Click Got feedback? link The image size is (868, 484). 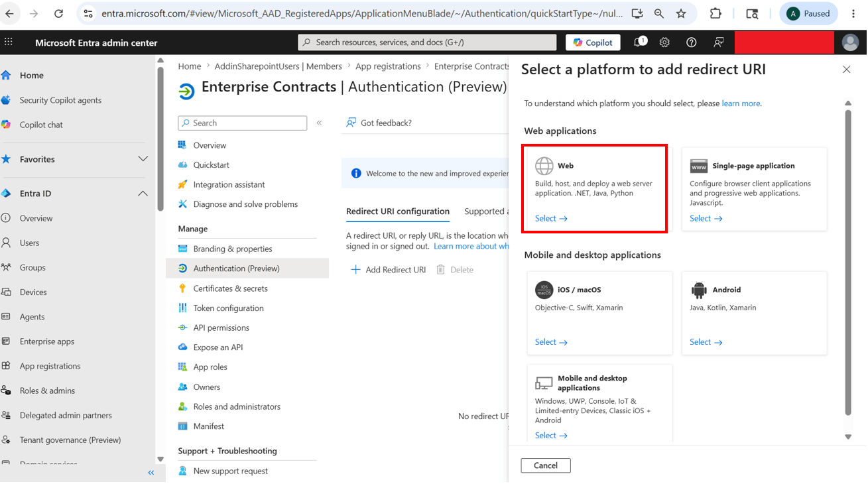[x=379, y=123]
